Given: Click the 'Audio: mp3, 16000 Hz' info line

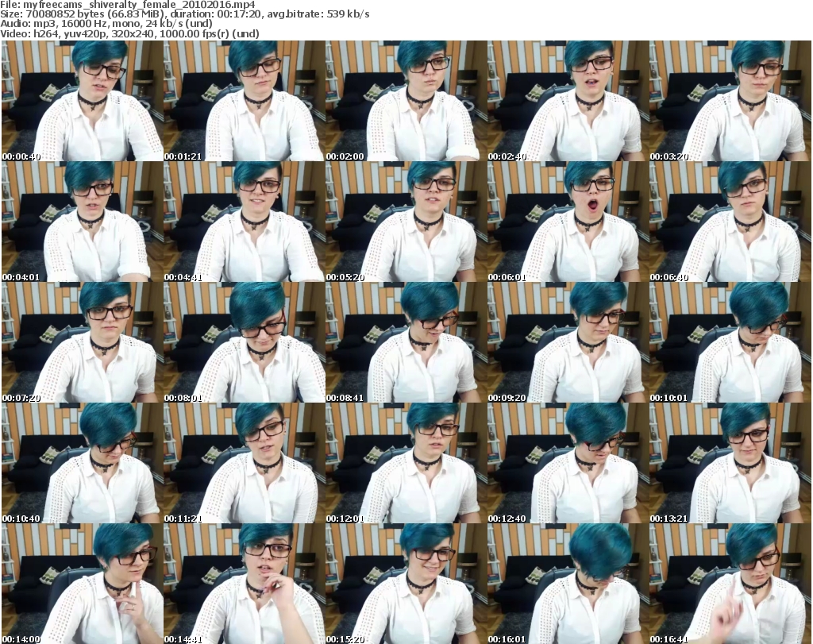Looking at the screenshot, I should tap(106, 24).
